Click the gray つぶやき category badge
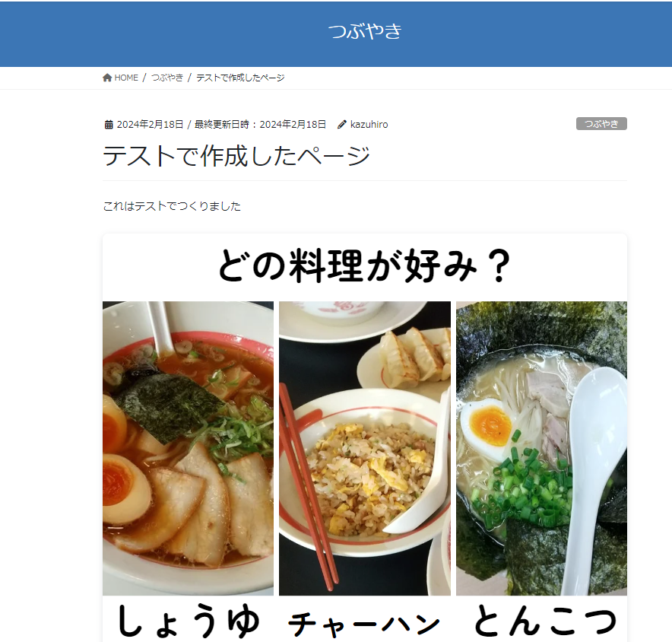Image resolution: width=672 pixels, height=642 pixels. pos(601,124)
